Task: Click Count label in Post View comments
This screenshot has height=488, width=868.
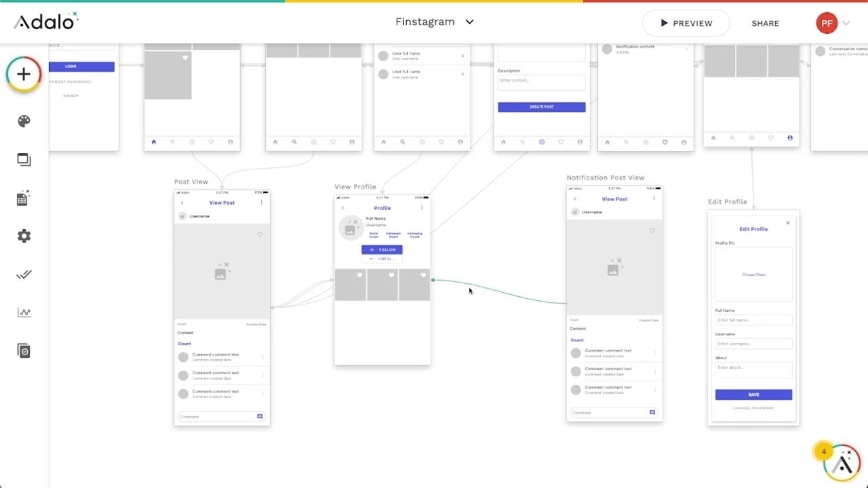Action: [x=184, y=344]
